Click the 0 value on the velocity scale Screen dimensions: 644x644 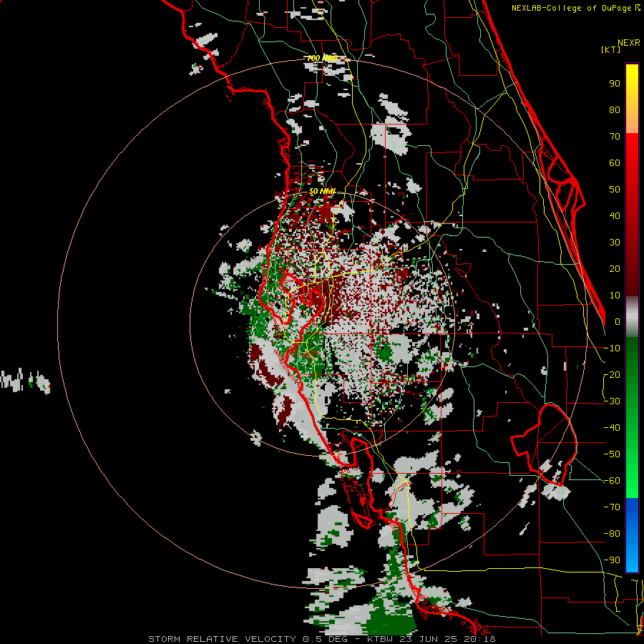pyautogui.click(x=618, y=321)
